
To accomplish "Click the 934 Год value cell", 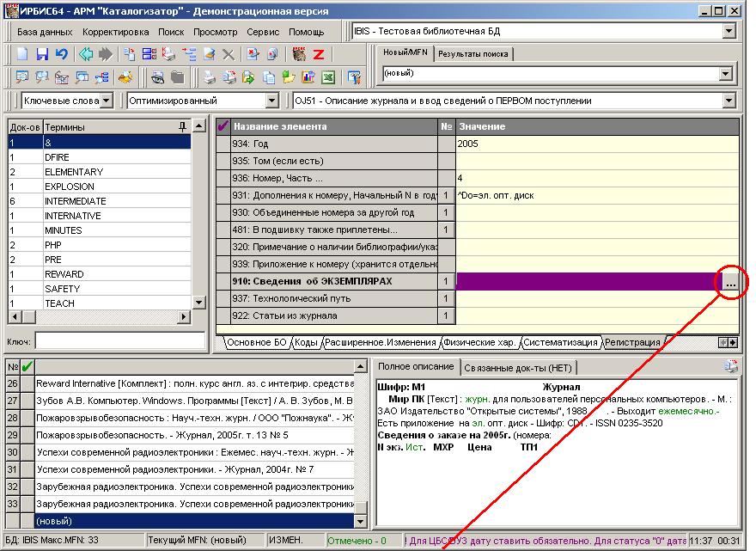I will pyautogui.click(x=597, y=144).
